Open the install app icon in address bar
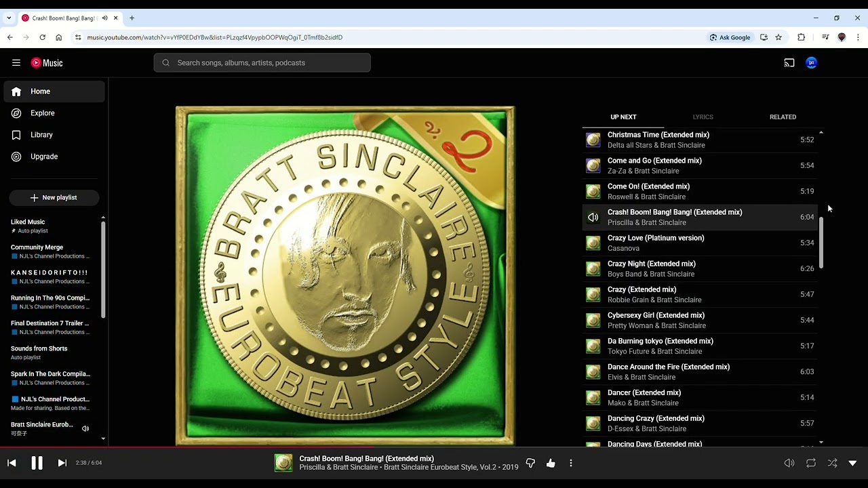The image size is (868, 488). tap(764, 37)
